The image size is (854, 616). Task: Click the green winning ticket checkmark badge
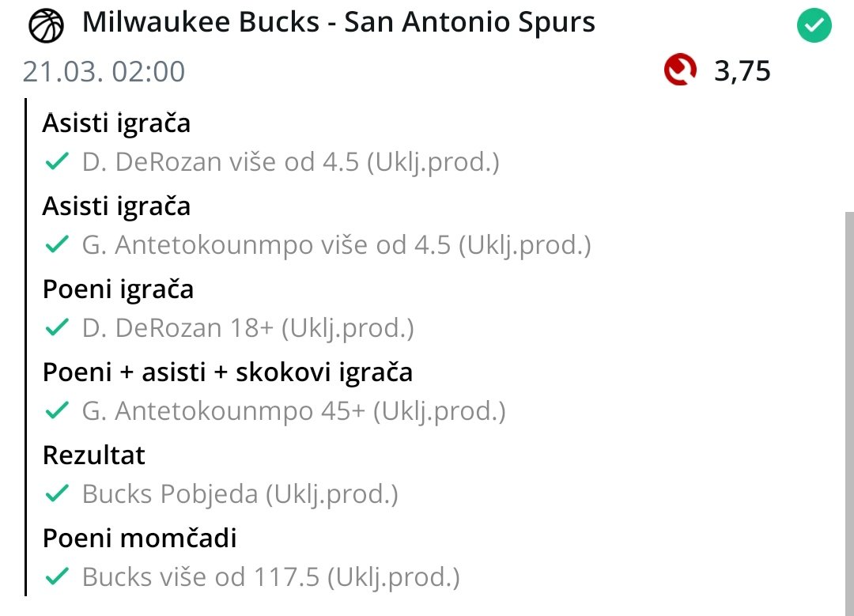814,25
